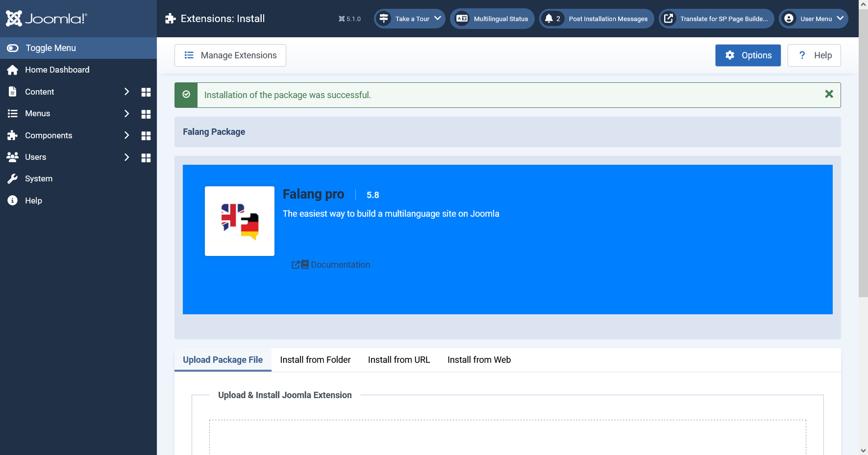Switch to the Install from URL tab
Viewport: 868px width, 455px height.
pos(399,360)
